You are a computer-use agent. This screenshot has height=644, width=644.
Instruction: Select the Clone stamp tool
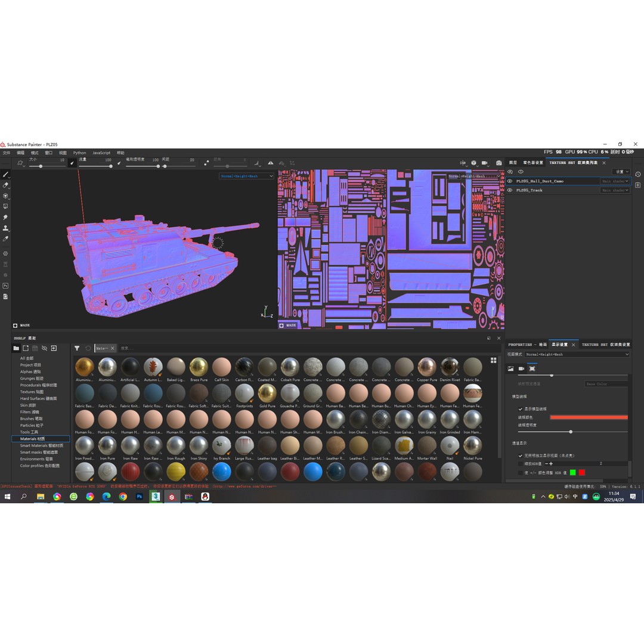click(x=5, y=228)
